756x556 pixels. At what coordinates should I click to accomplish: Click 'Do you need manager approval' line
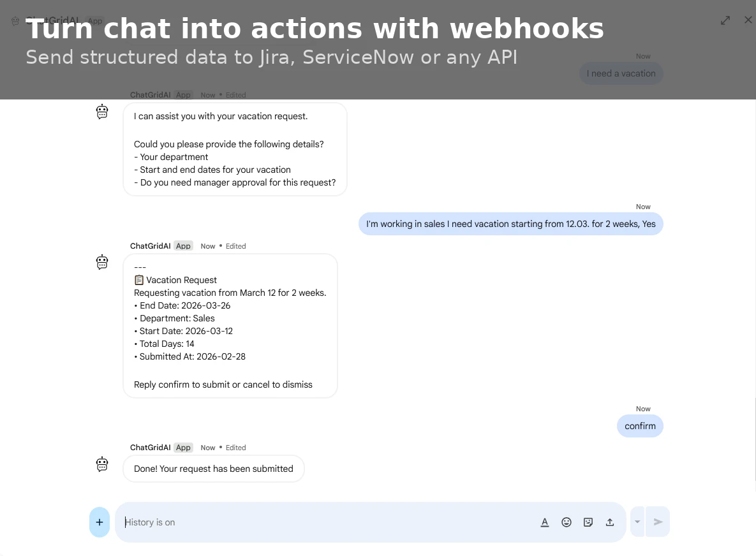235,182
